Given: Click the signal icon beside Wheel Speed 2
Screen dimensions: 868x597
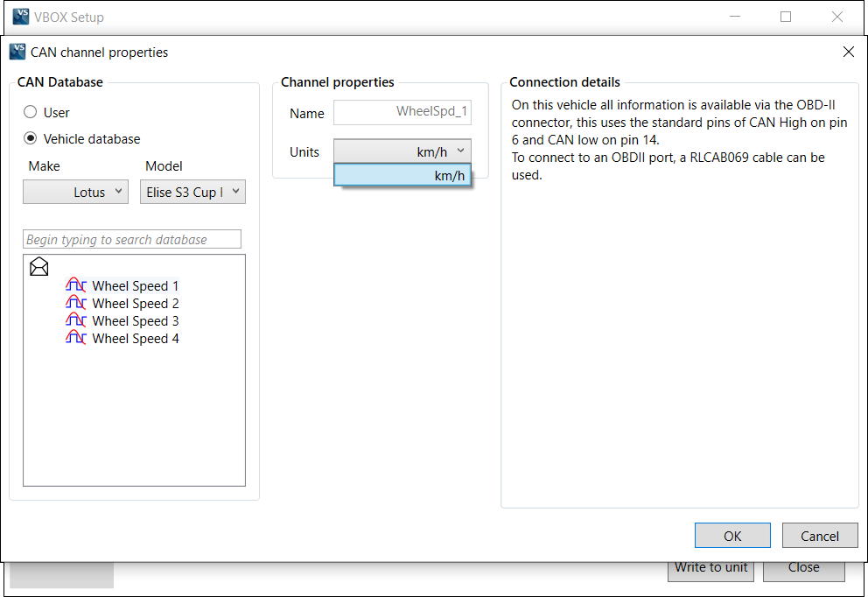Looking at the screenshot, I should click(76, 303).
